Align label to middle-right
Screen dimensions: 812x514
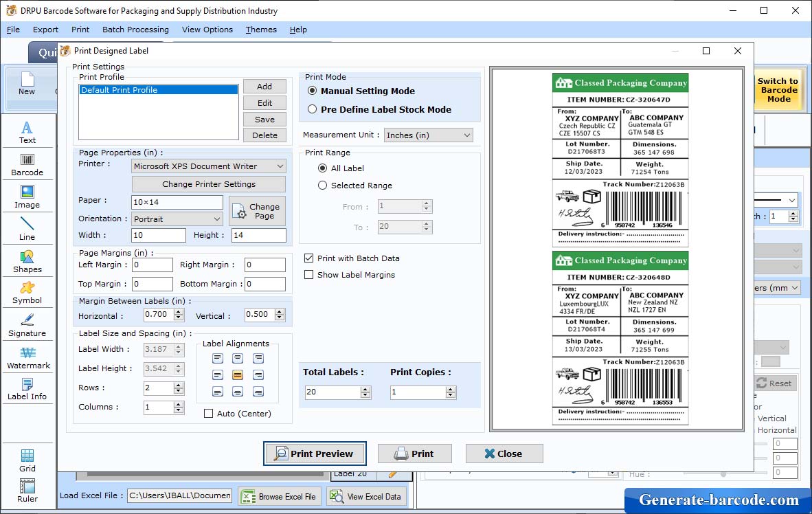tap(258, 375)
